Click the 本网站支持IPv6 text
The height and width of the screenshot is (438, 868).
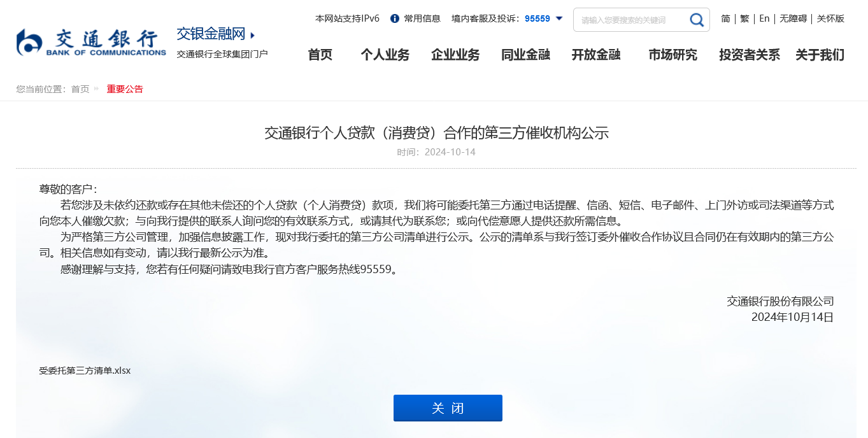tap(347, 18)
